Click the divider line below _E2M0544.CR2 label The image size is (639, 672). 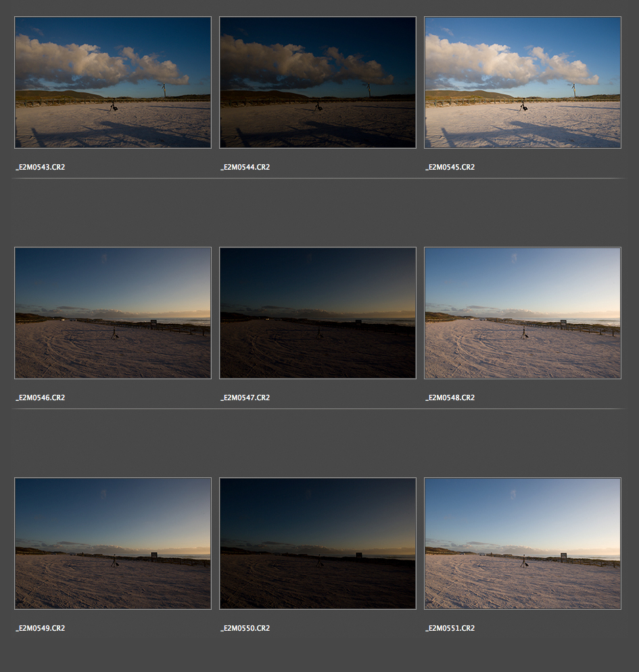(318, 178)
